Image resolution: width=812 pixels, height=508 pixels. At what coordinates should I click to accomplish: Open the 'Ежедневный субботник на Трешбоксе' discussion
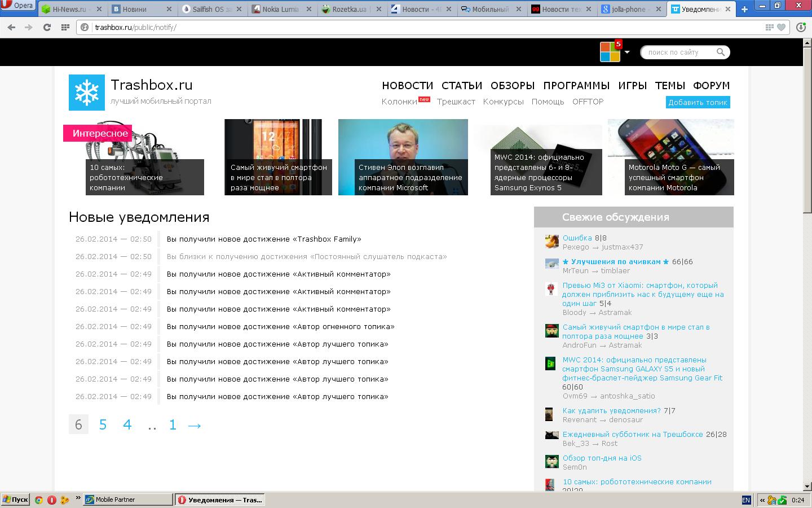(x=633, y=435)
